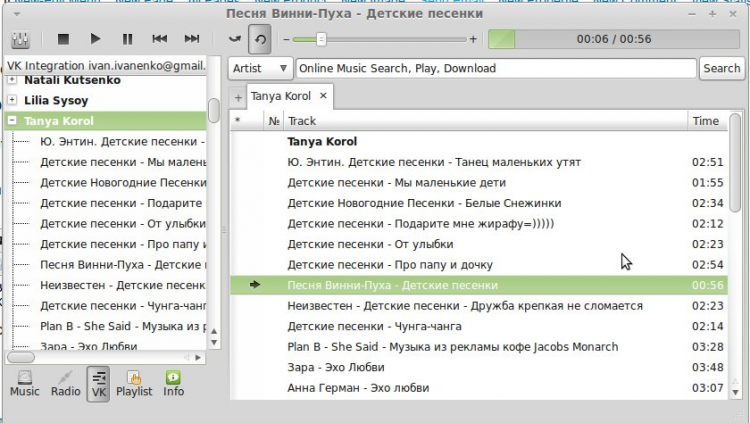Open the Artist search type dropdown

[260, 68]
